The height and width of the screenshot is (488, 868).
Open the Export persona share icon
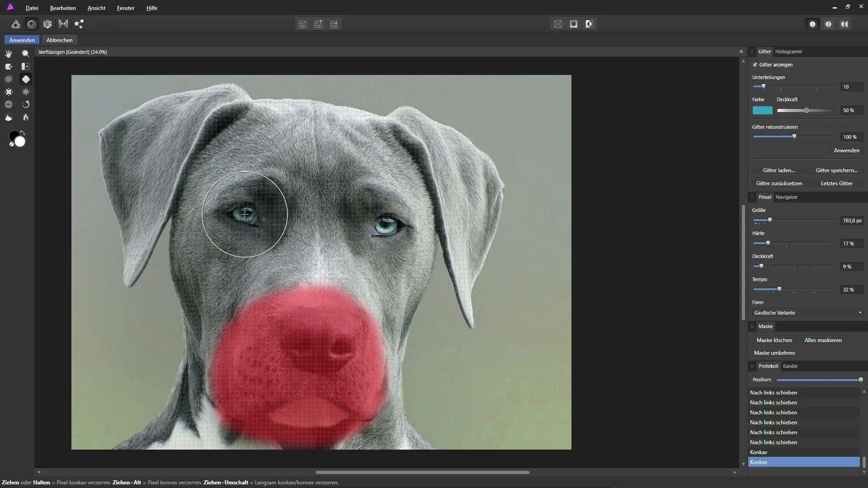[x=79, y=24]
